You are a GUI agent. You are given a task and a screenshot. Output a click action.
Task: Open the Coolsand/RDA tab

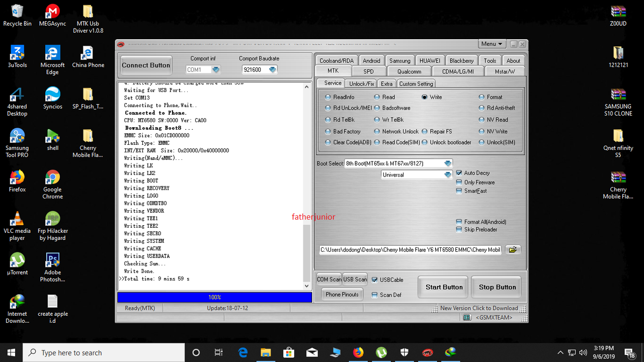coord(337,61)
